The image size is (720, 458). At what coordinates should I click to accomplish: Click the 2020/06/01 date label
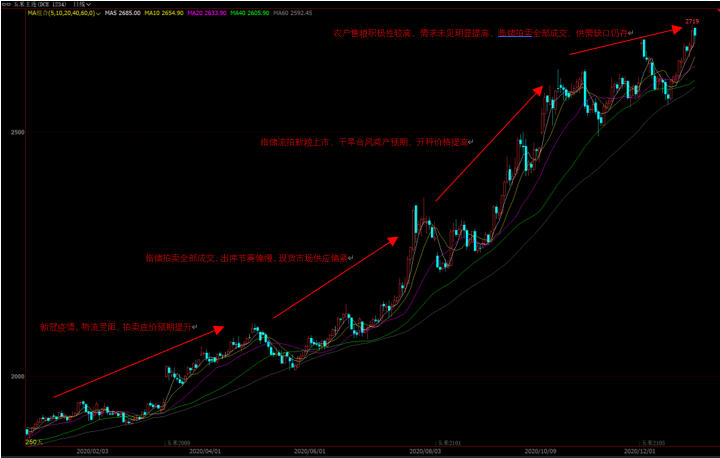(309, 451)
